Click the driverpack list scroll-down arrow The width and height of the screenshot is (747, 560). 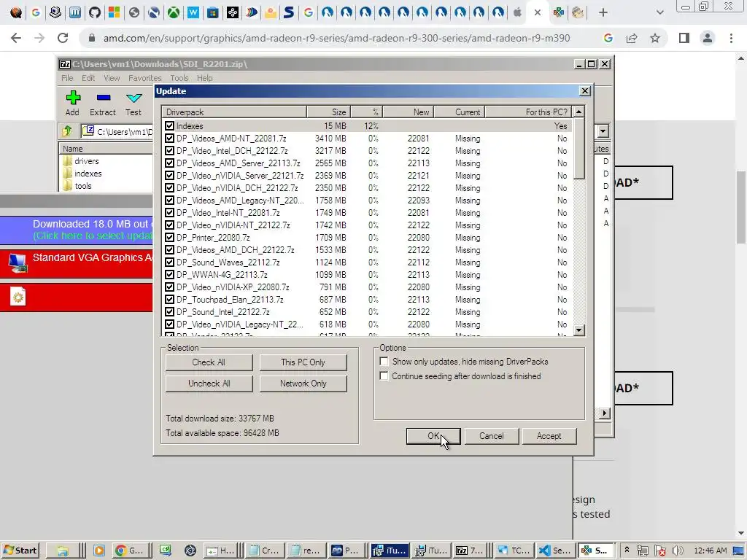pos(578,330)
